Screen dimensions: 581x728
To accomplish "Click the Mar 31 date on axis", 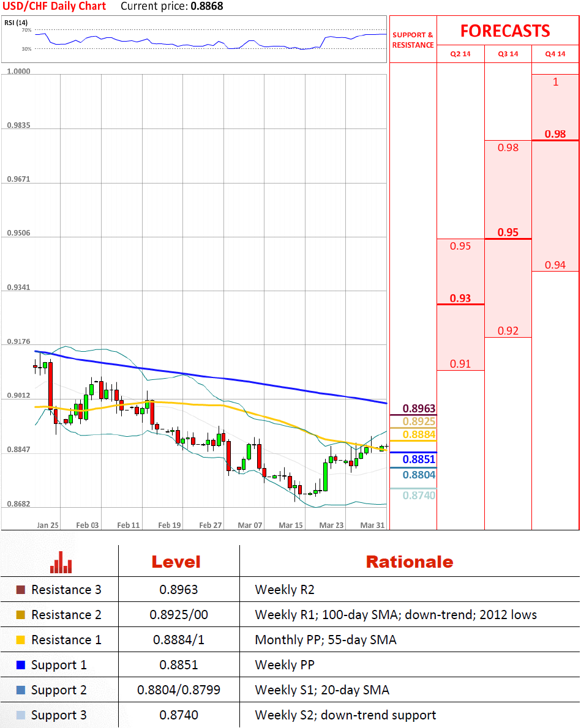I will [372, 525].
